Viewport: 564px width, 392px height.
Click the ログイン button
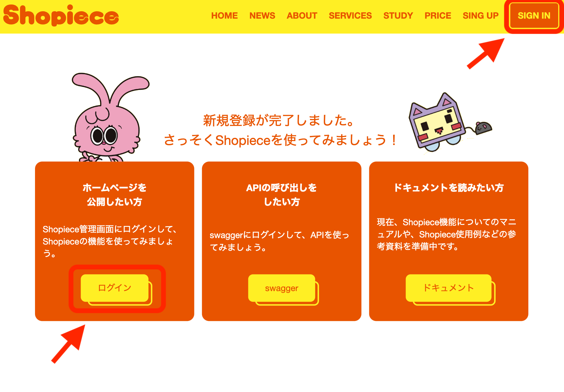pos(115,288)
